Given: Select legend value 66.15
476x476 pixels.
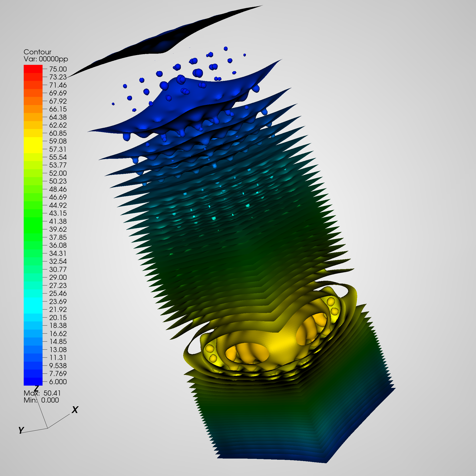Looking at the screenshot, I should pyautogui.click(x=58, y=109).
